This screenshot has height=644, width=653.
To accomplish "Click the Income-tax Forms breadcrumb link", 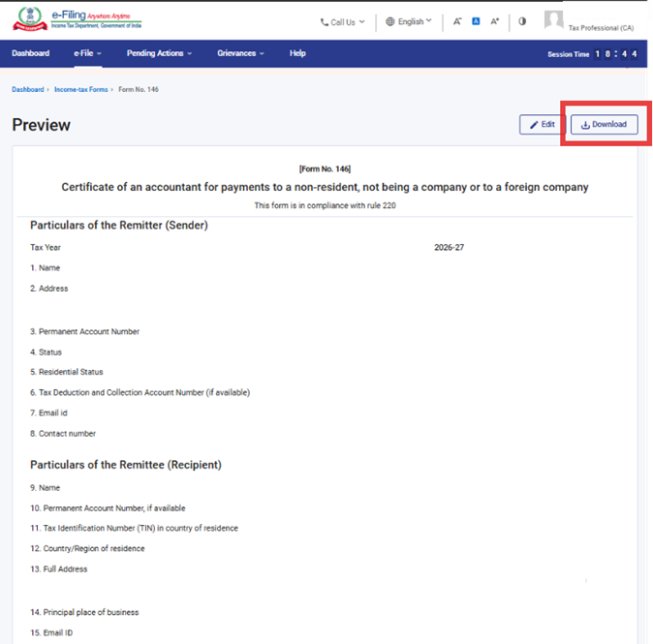I will [x=81, y=89].
